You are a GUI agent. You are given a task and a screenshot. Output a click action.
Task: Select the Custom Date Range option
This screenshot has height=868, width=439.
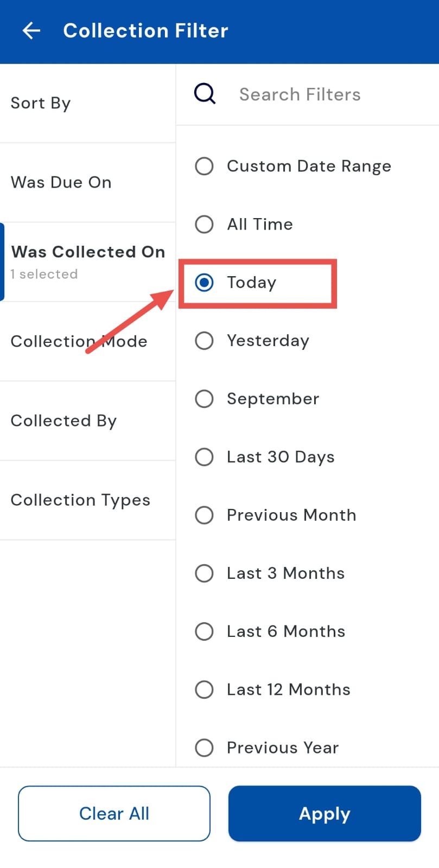[x=204, y=166]
